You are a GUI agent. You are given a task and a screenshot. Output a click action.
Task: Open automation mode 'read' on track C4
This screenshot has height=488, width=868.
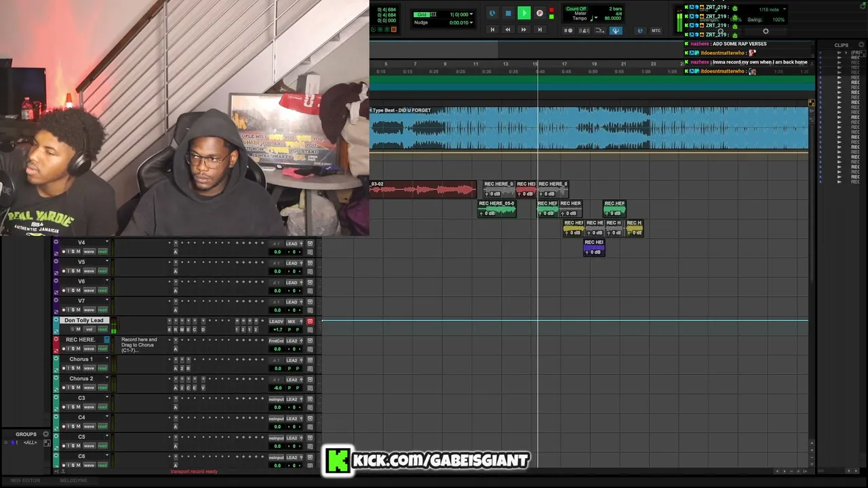pyautogui.click(x=102, y=426)
